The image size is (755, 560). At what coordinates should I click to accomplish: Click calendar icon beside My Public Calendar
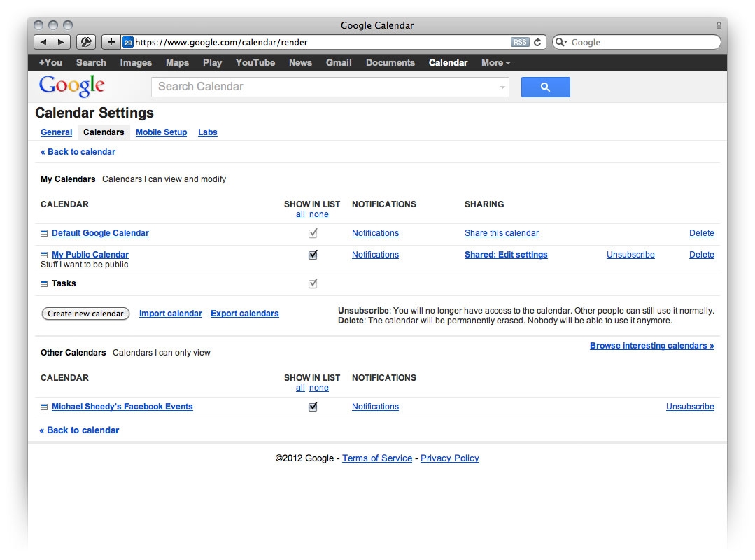[44, 255]
